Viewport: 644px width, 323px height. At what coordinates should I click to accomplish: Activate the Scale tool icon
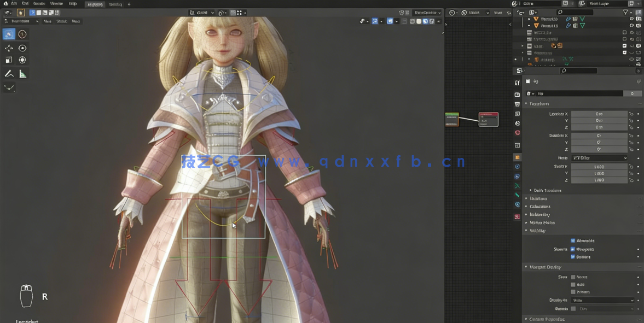pos(9,60)
